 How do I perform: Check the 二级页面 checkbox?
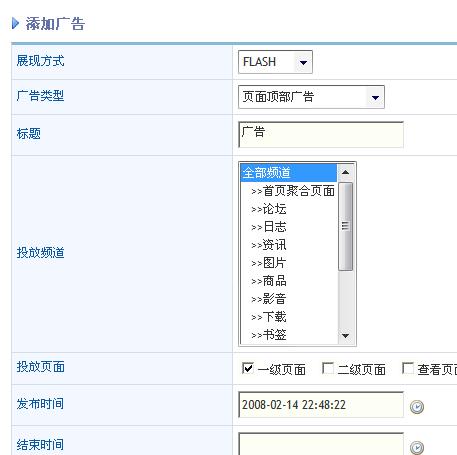[x=328, y=368]
